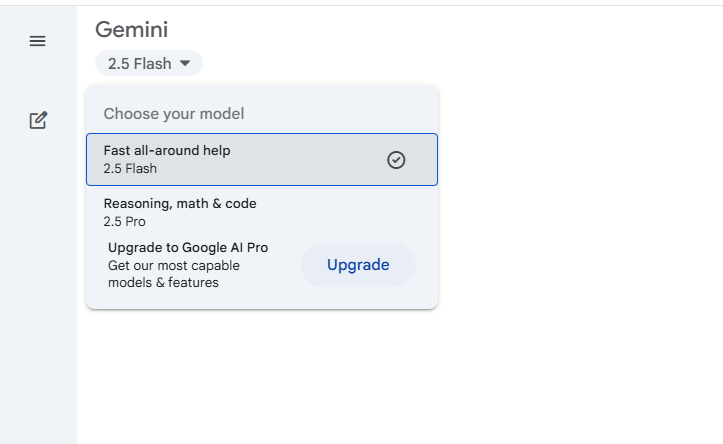Toggle model dropdown via 2.5 Flash label
The width and height of the screenshot is (723, 444).
(x=140, y=64)
